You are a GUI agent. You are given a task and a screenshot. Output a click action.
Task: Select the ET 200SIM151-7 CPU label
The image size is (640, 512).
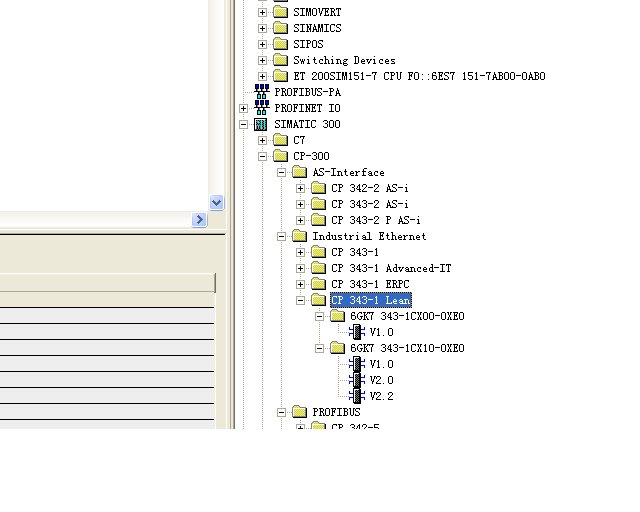419,76
